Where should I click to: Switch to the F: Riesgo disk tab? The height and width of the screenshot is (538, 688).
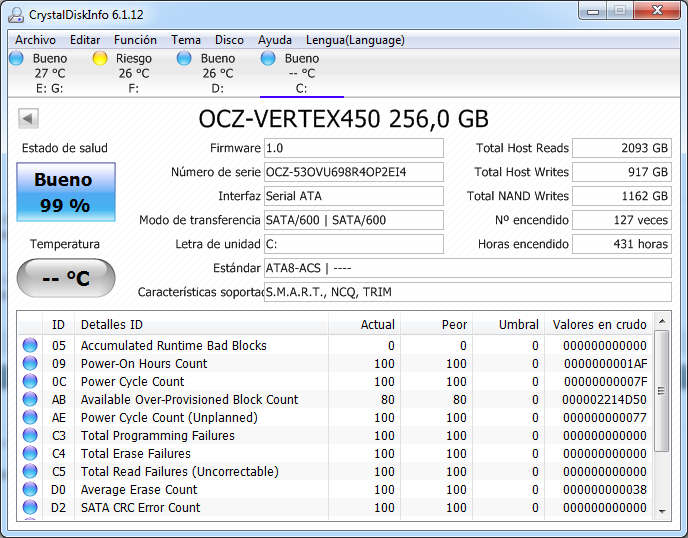tap(133, 73)
